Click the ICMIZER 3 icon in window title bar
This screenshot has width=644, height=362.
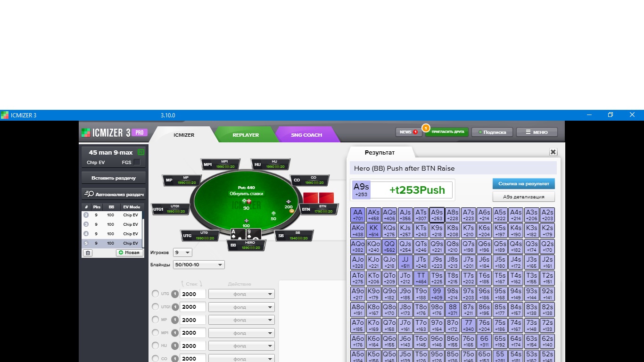5,115
